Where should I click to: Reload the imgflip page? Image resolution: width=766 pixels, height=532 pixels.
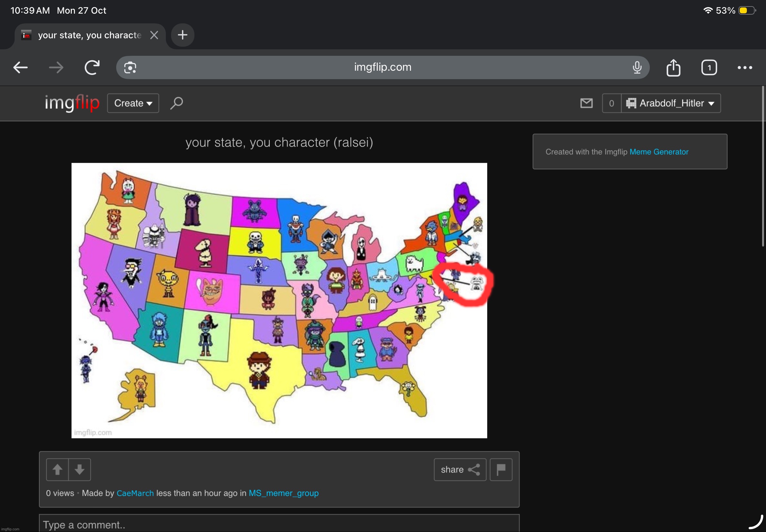[92, 68]
